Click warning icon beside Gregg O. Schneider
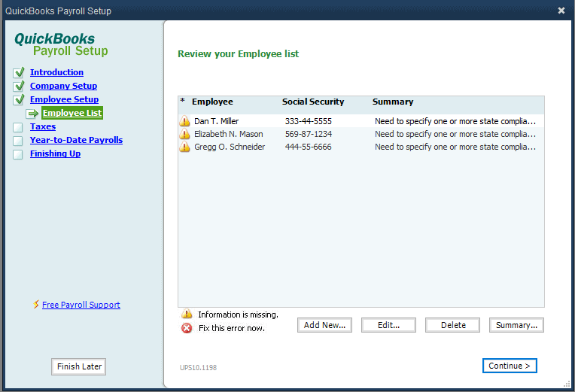 pos(184,147)
